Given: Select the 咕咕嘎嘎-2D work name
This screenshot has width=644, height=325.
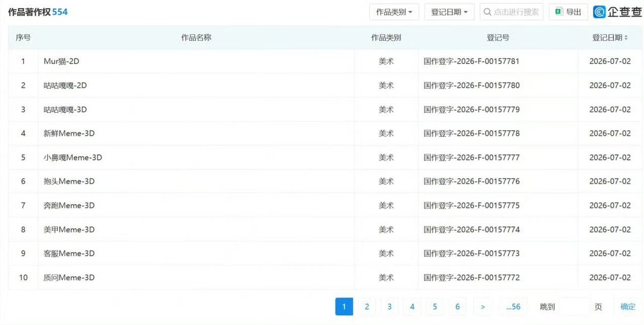Looking at the screenshot, I should click(x=65, y=85).
